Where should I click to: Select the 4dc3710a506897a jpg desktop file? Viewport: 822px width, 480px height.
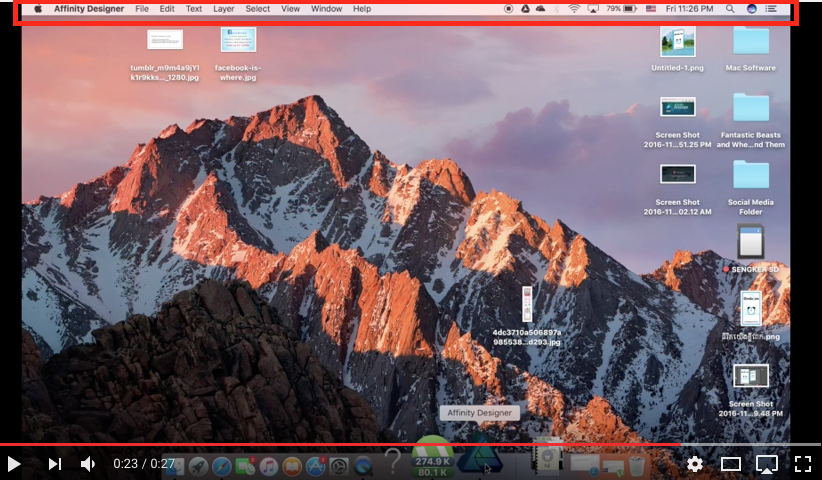[x=527, y=315]
